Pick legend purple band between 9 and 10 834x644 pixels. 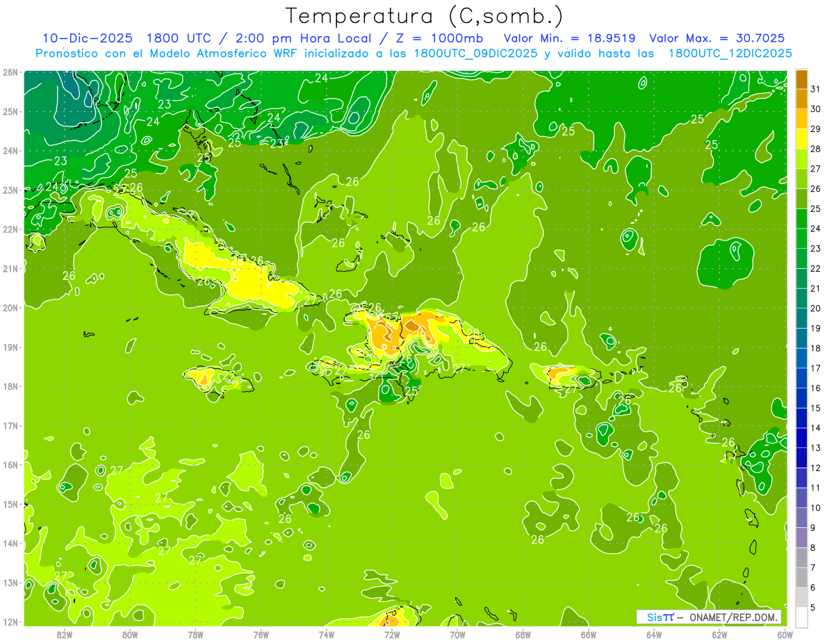(802, 518)
